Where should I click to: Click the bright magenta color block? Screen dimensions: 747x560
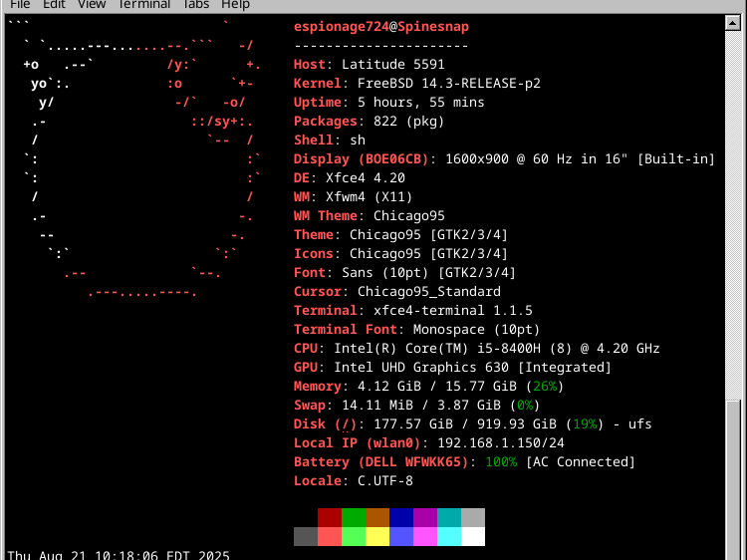[x=425, y=536]
